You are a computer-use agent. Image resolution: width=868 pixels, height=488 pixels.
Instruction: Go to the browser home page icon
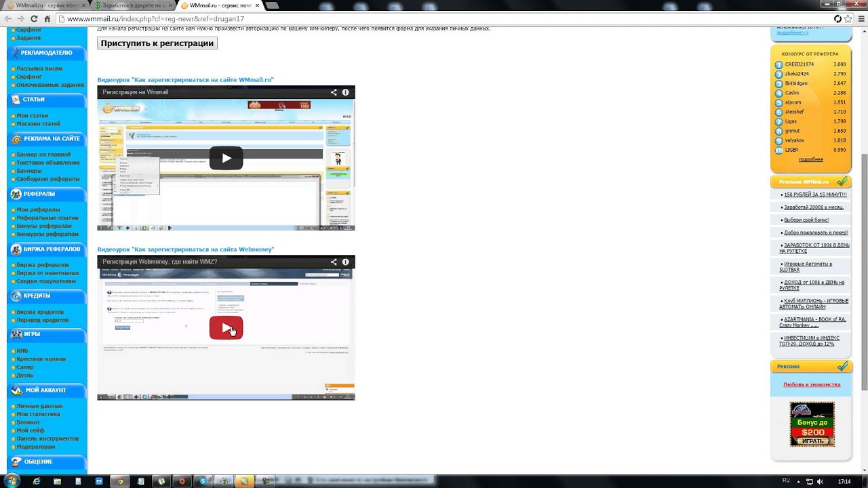(x=47, y=19)
